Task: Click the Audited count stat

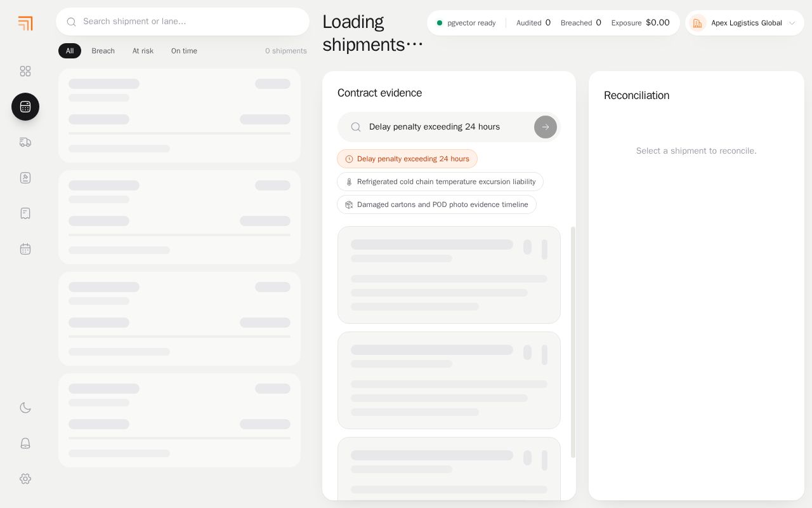Action: 534,23
